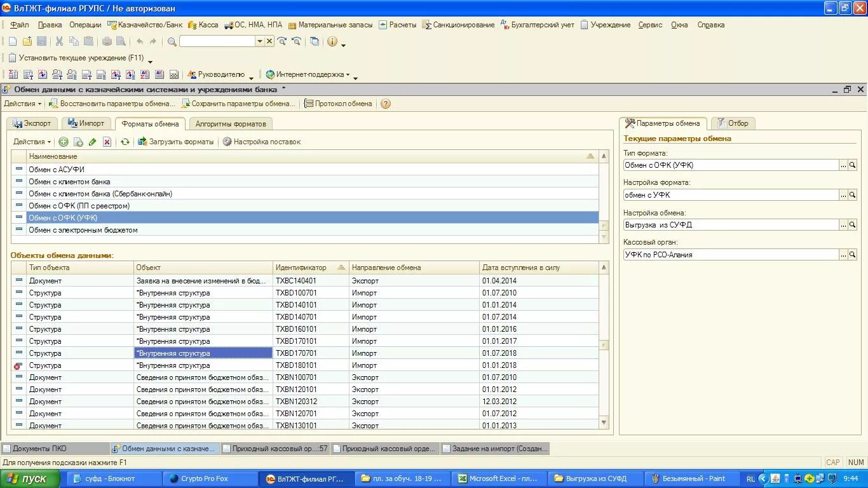Clear the search field with the X button

coord(269,41)
